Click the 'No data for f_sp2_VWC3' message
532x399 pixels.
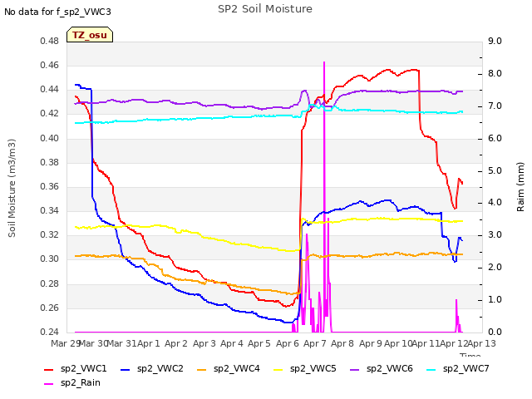point(57,12)
